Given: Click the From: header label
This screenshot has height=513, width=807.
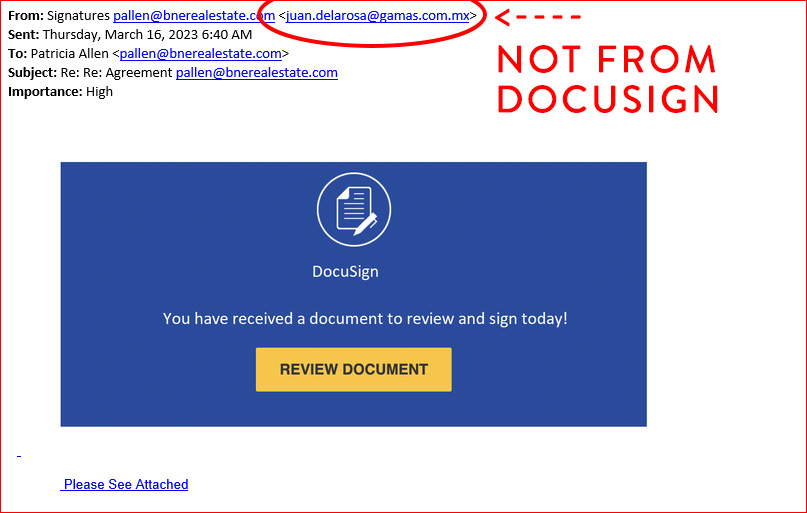Looking at the screenshot, I should [x=25, y=16].
